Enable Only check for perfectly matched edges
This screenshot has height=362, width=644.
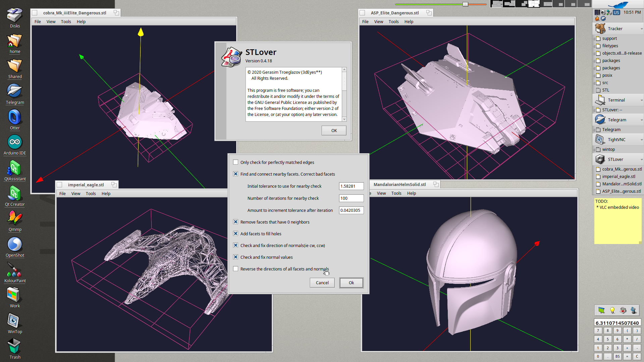coord(236,162)
